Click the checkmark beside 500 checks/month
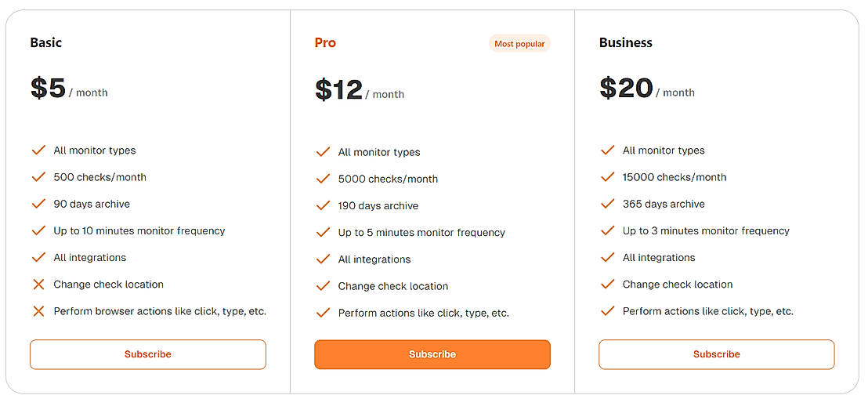Screen dimensions: 868x406 [38, 177]
